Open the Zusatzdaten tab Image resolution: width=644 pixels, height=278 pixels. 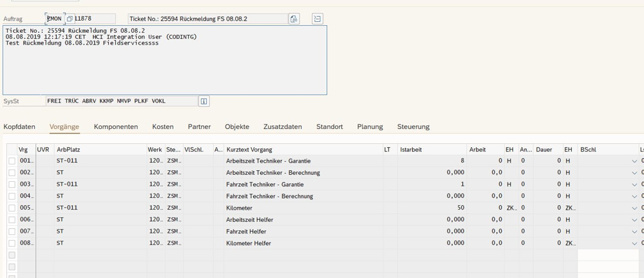point(283,126)
